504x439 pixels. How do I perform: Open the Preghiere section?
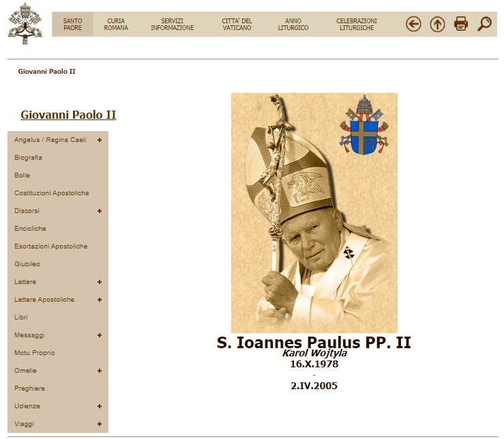pos(29,388)
